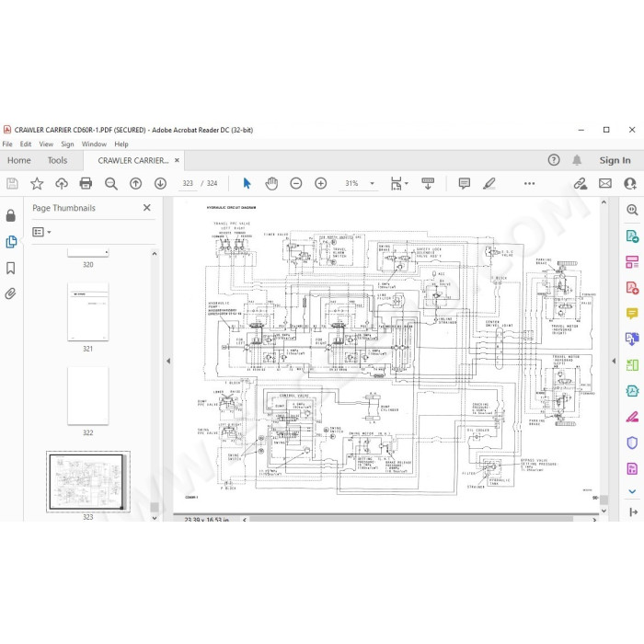Open the search tool in right panel
644x644 pixels.
632,210
